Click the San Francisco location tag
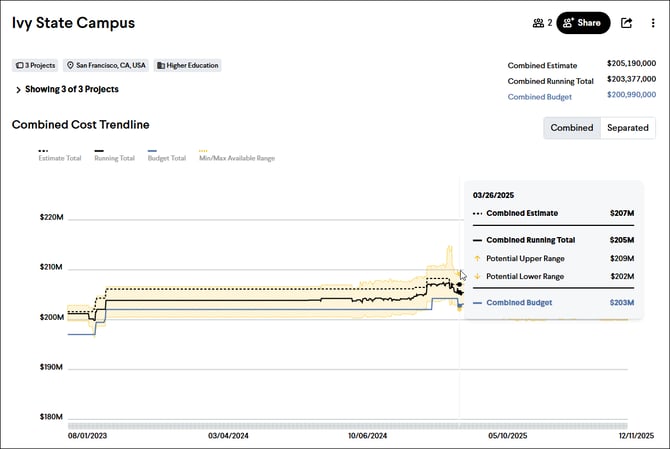Viewport: 670px width, 449px height. pyautogui.click(x=106, y=65)
